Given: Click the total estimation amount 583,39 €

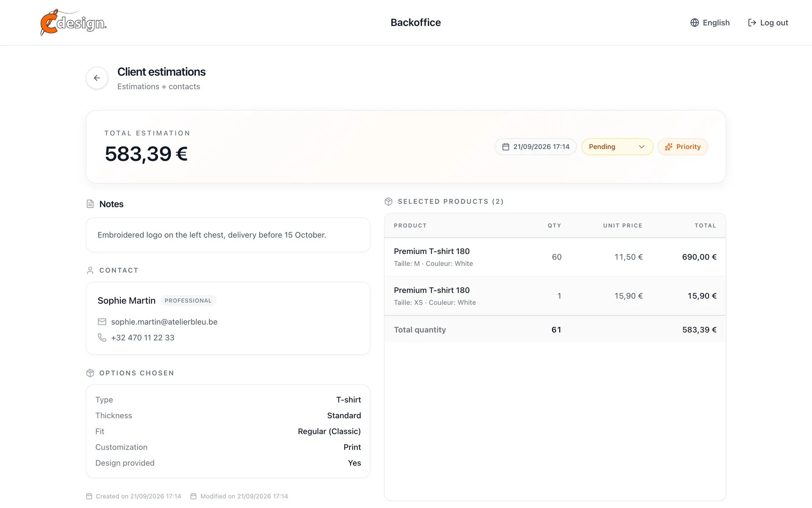Looking at the screenshot, I should (146, 153).
